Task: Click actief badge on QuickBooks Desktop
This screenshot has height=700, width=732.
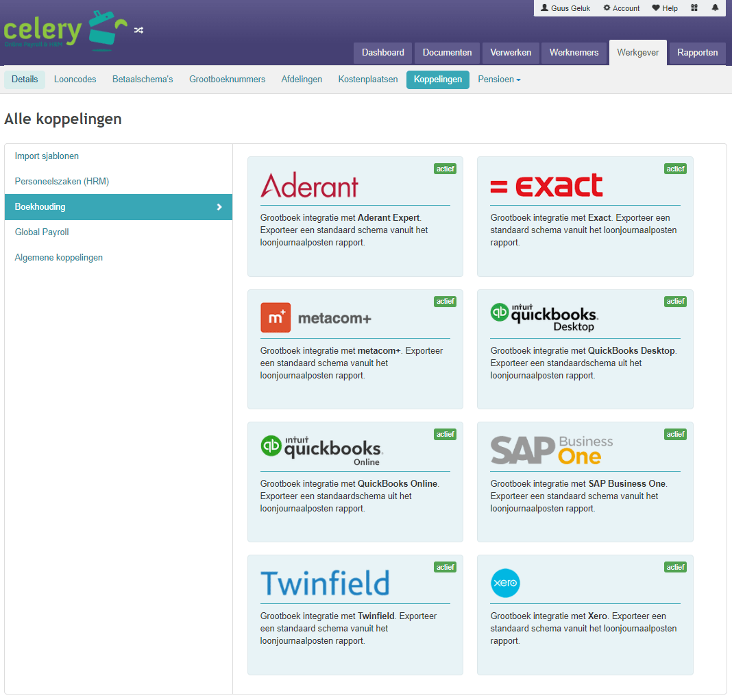Action: point(675,302)
